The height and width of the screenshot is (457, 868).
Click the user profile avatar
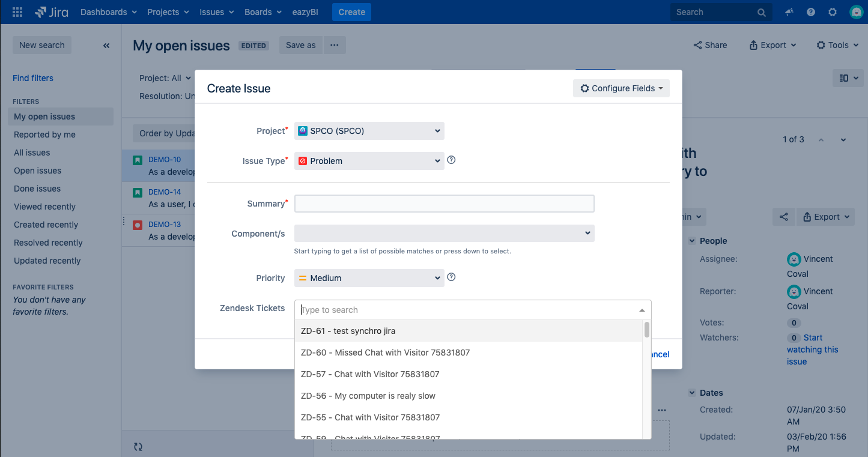(856, 12)
